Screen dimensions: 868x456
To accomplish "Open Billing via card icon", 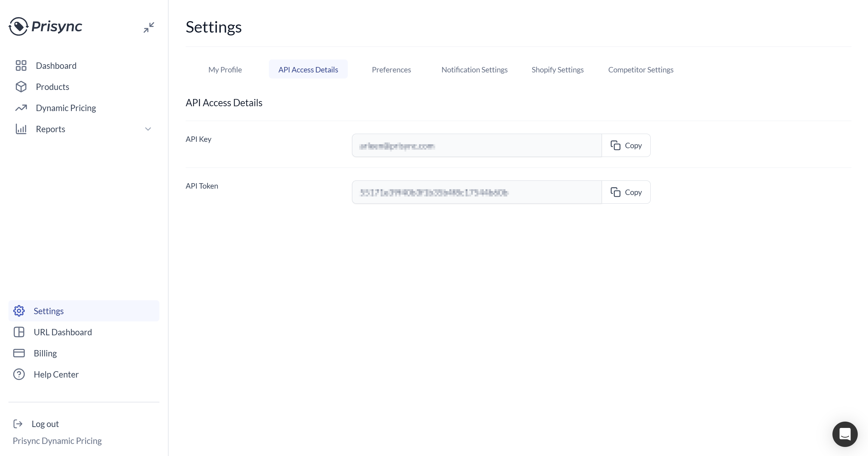I will (x=19, y=353).
